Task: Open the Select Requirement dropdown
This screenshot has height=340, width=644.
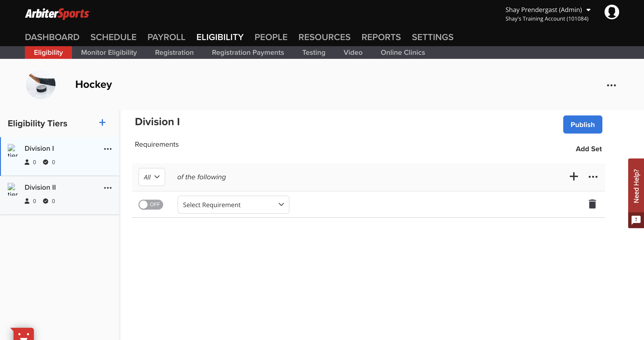Action: pyautogui.click(x=233, y=204)
